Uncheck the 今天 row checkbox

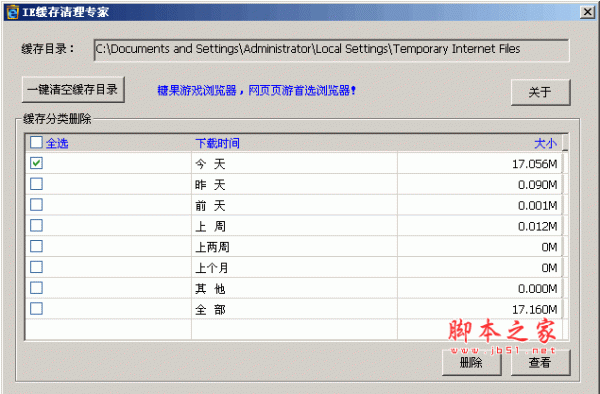pyautogui.click(x=36, y=163)
